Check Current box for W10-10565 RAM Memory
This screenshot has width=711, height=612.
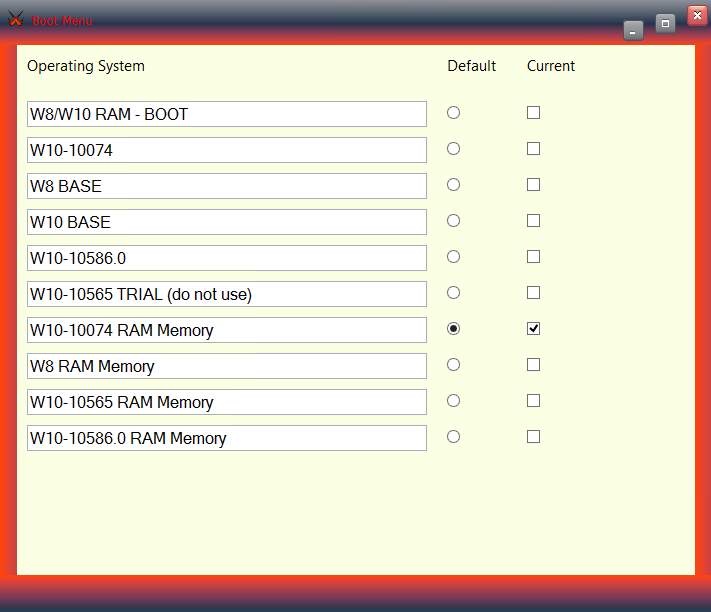pos(533,401)
